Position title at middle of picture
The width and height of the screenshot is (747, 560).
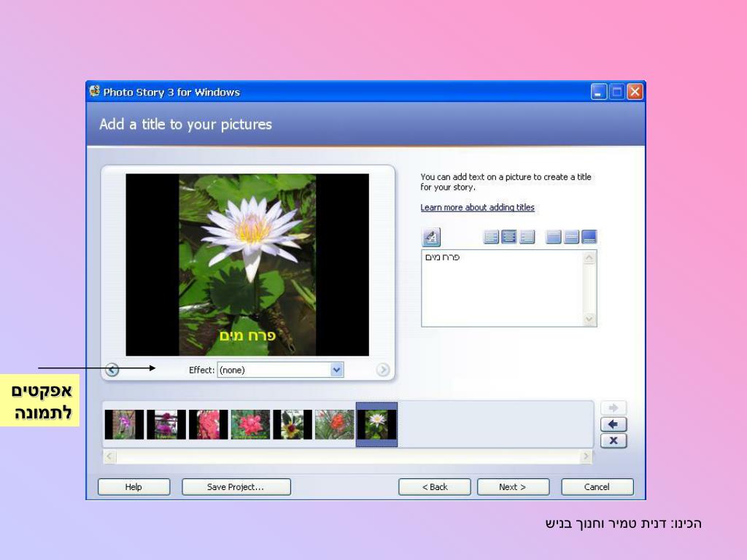pyautogui.click(x=571, y=237)
